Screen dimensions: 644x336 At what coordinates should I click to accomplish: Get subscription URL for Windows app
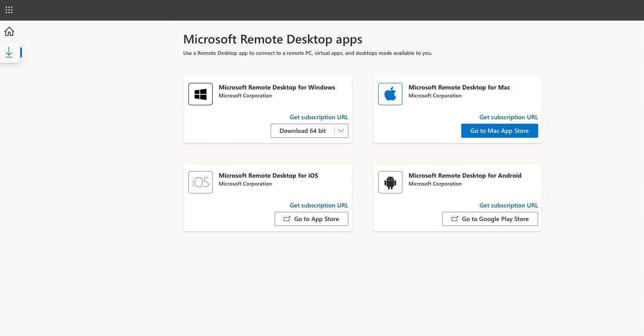pyautogui.click(x=318, y=117)
